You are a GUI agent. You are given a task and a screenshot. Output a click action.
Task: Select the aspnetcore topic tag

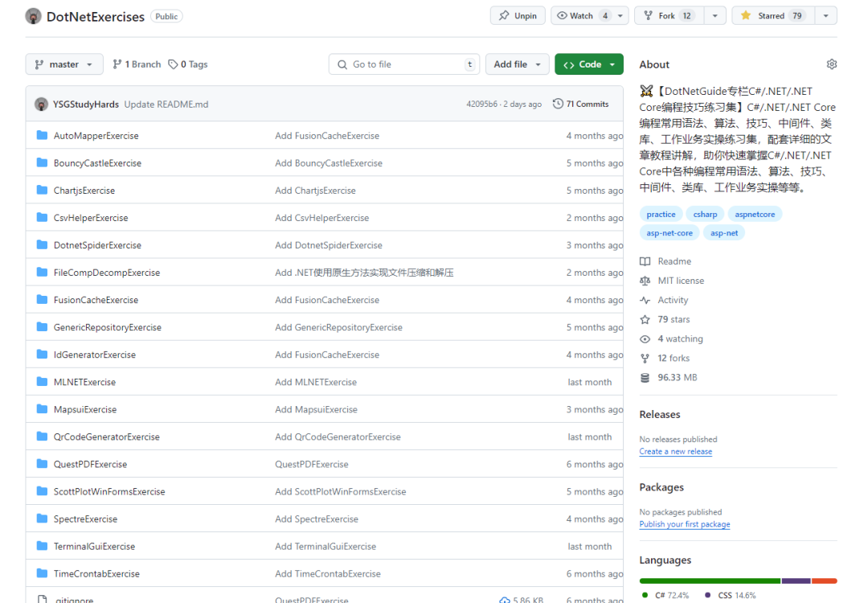755,214
